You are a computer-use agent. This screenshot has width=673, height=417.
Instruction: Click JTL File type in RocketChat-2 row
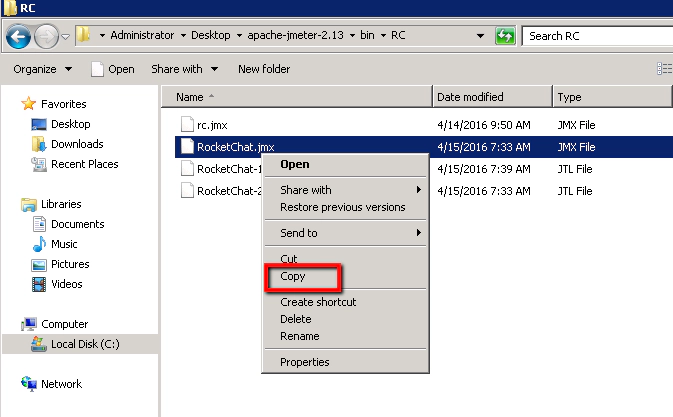pyautogui.click(x=575, y=191)
